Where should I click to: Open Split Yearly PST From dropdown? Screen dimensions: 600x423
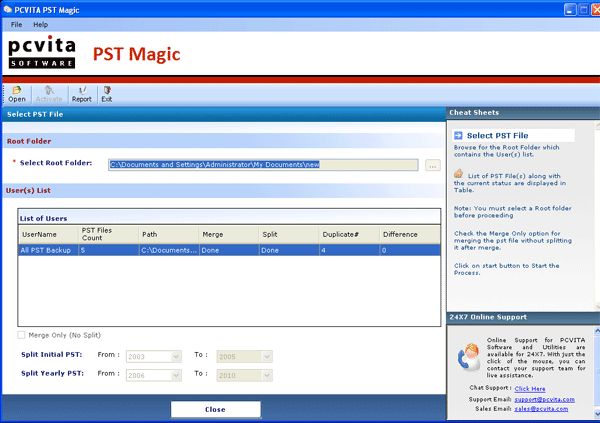click(176, 374)
